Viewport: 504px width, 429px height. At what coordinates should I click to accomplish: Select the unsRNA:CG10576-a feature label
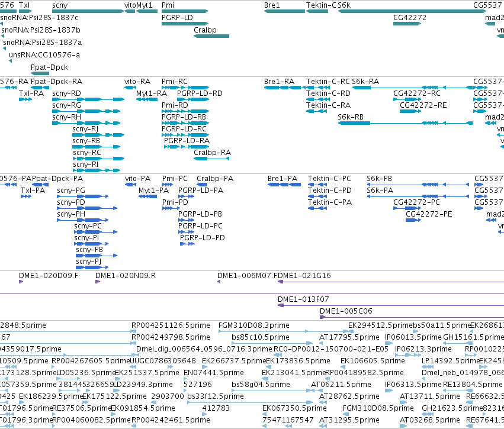(44, 55)
